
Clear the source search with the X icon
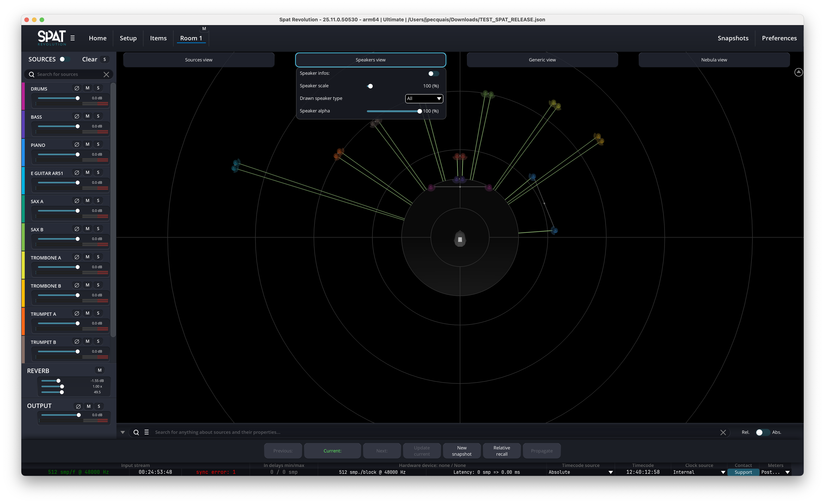(106, 74)
